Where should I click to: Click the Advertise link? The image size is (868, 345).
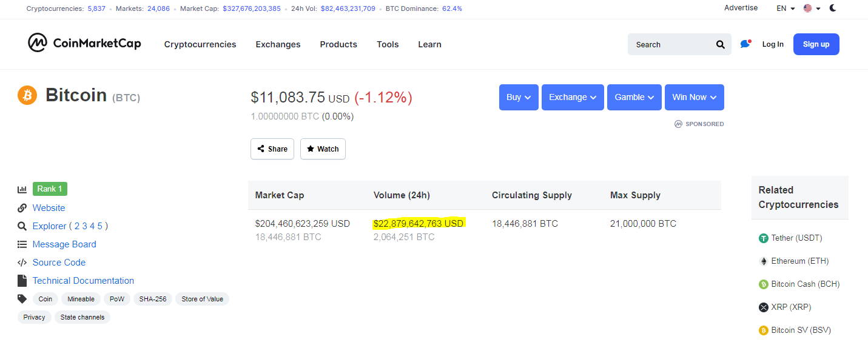tap(741, 8)
